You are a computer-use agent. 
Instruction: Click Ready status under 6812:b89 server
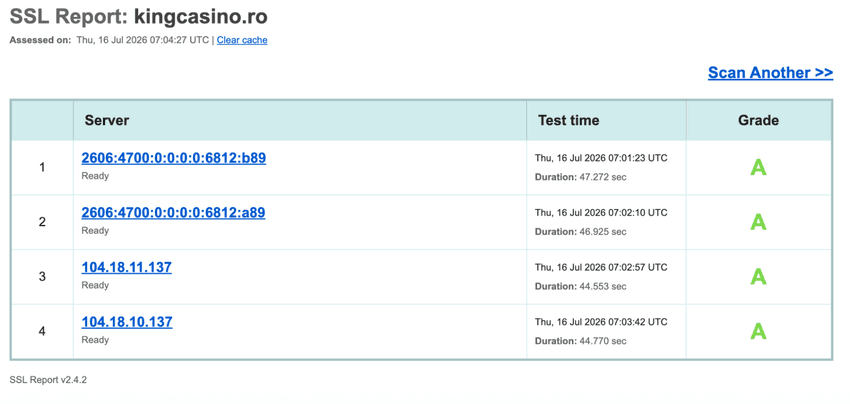tap(95, 176)
